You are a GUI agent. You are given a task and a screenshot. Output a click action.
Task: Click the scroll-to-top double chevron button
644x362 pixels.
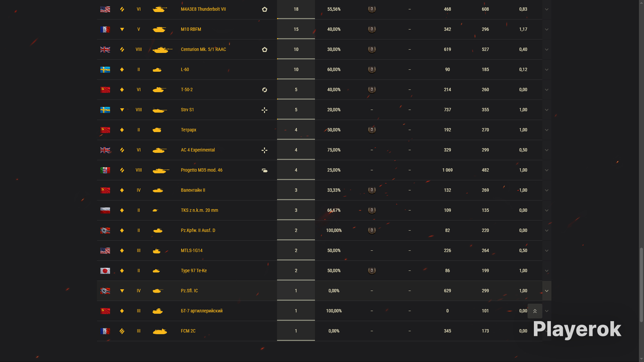pyautogui.click(x=535, y=311)
